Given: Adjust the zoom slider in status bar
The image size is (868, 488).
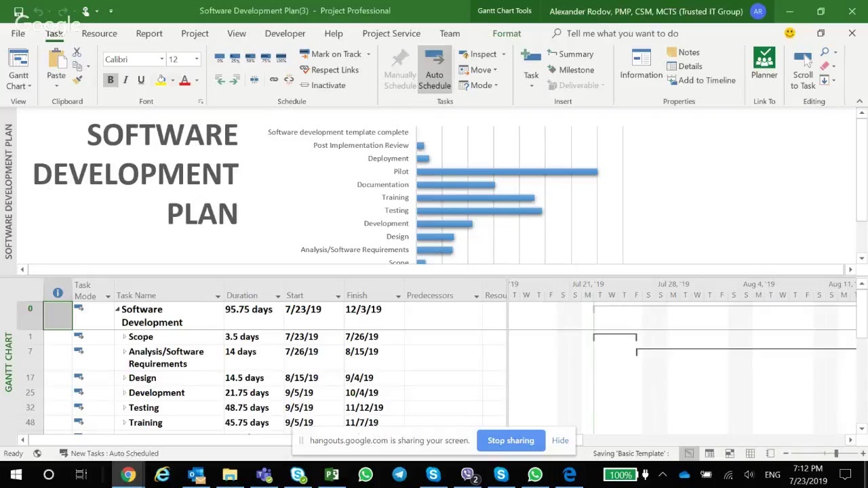Looking at the screenshot, I should point(835,453).
